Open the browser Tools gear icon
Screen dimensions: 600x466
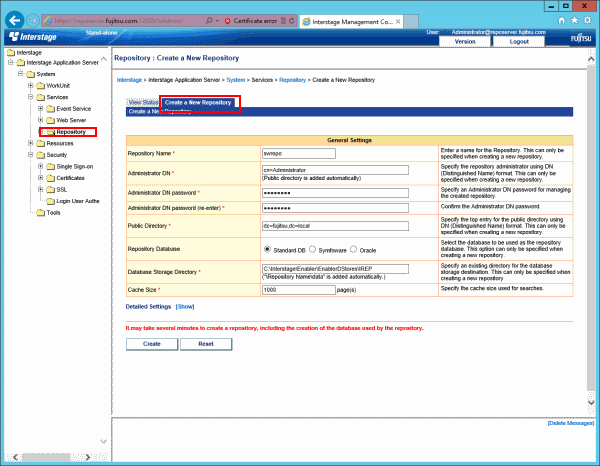(x=587, y=21)
